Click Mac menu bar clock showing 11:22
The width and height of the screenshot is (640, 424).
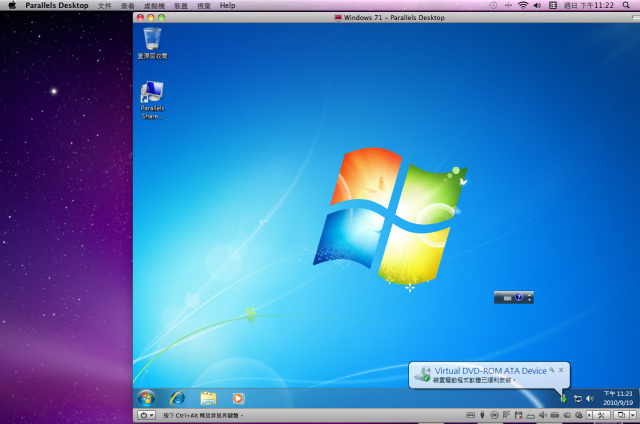coord(589,5)
